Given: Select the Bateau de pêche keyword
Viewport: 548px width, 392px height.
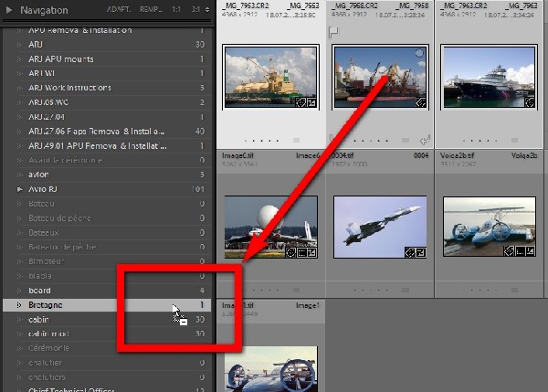Looking at the screenshot, I should [59, 218].
